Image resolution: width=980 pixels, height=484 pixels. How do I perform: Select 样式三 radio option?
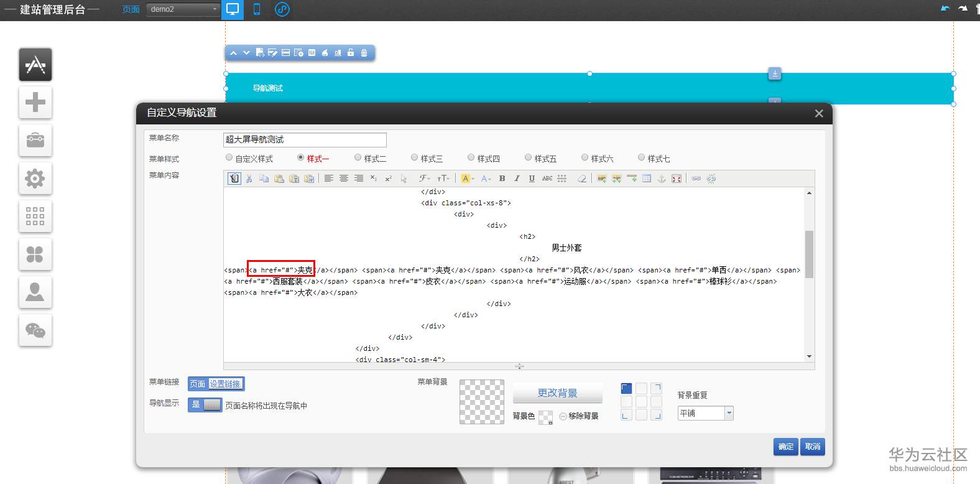coord(414,158)
